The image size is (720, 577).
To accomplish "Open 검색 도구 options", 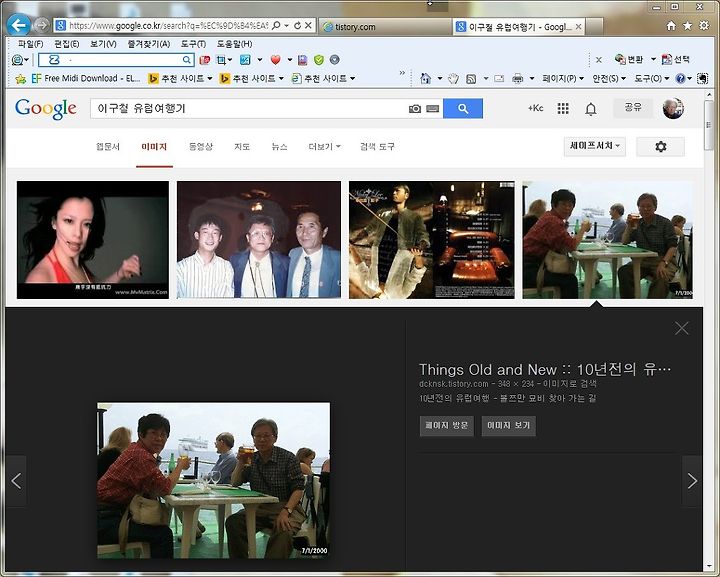I will (x=377, y=146).
